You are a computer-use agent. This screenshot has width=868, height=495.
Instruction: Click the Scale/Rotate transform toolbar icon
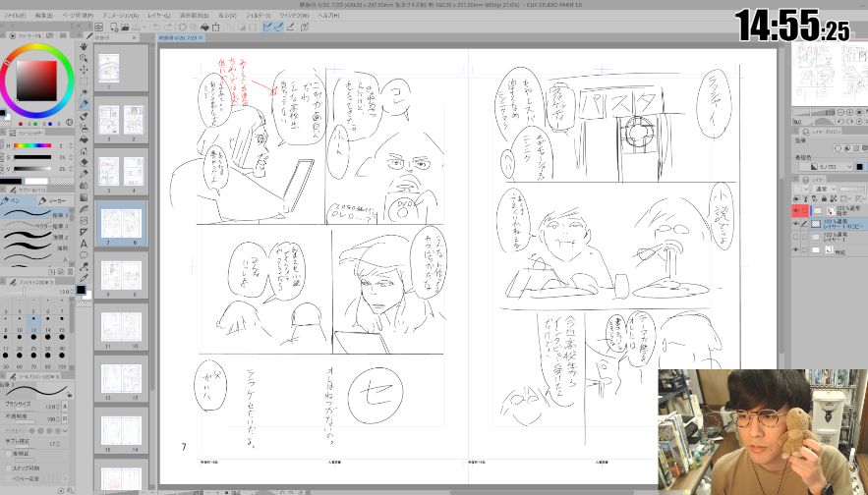(216, 27)
